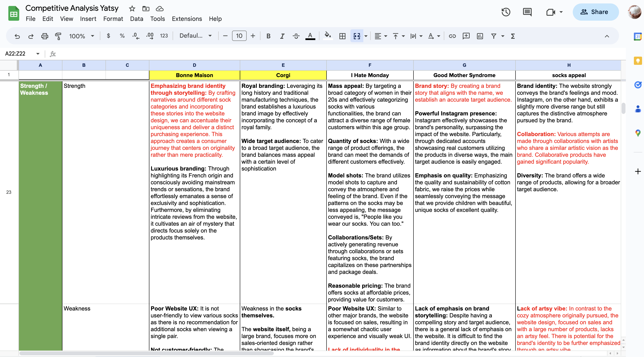Open the 123 number format menu
Image resolution: width=644 pixels, height=357 pixels.
pos(164,36)
